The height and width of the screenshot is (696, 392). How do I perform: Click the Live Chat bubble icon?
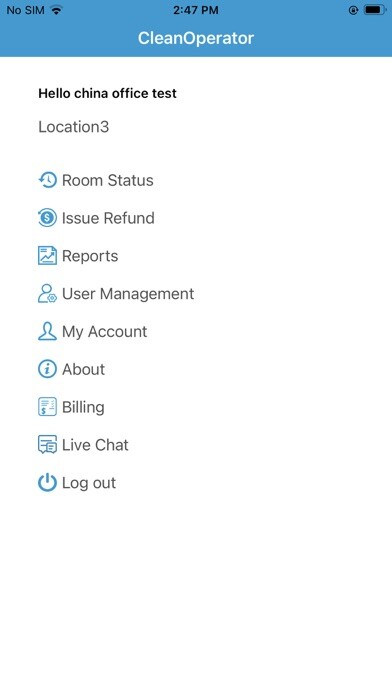(48, 445)
